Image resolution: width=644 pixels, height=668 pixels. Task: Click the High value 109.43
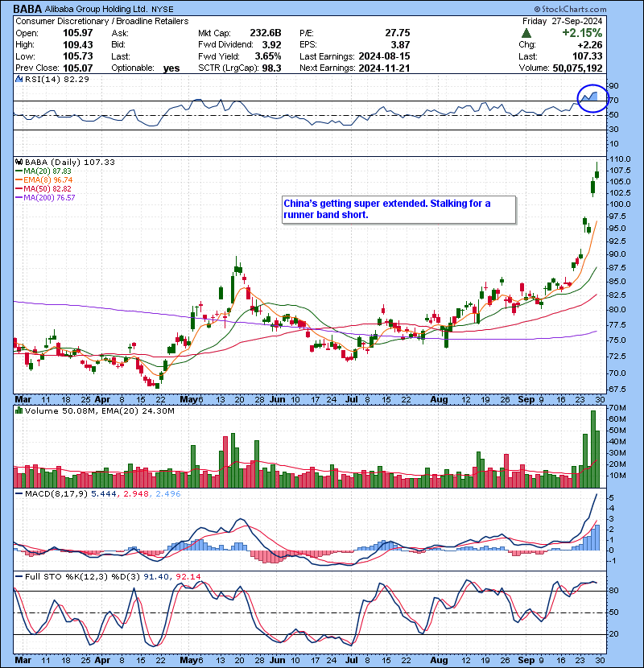[x=77, y=45]
